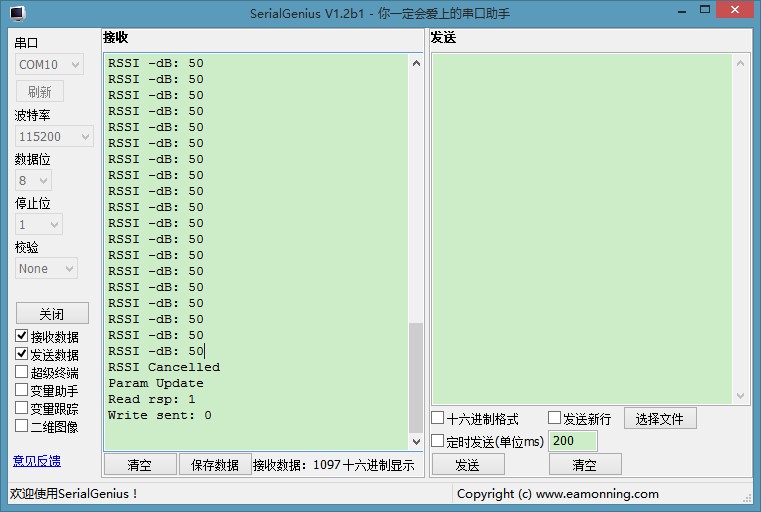Viewport: 761px width, 512px height.
Task: Click the 'RSSI Cancelled' line
Action: 164,367
